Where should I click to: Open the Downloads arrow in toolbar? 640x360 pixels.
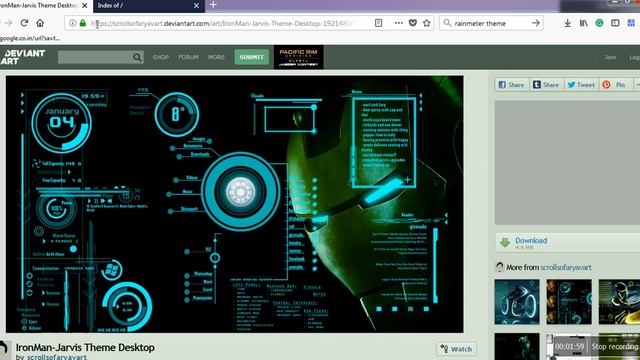(x=567, y=23)
